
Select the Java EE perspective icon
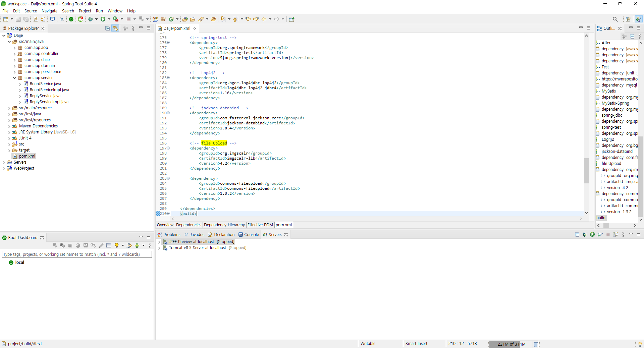coord(639,19)
